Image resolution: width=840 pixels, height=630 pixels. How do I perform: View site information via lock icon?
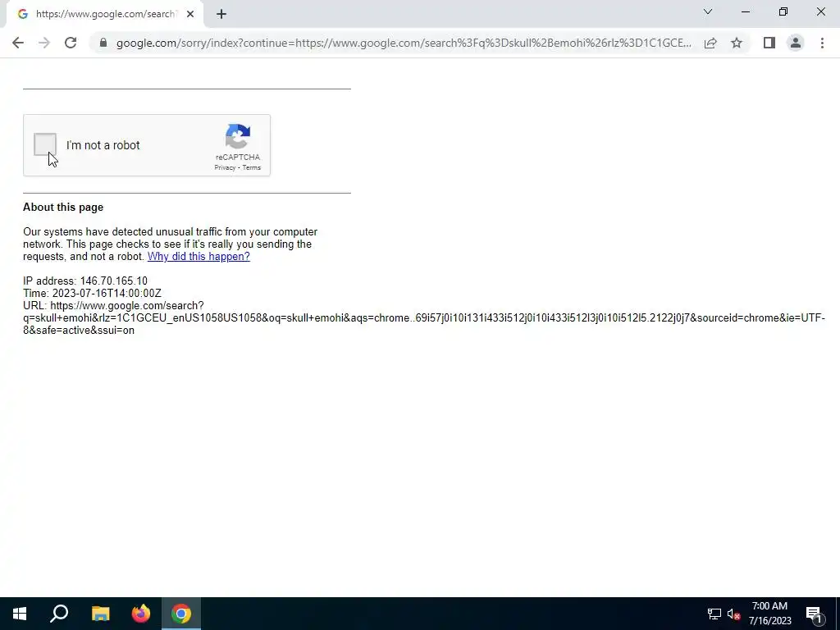click(103, 43)
